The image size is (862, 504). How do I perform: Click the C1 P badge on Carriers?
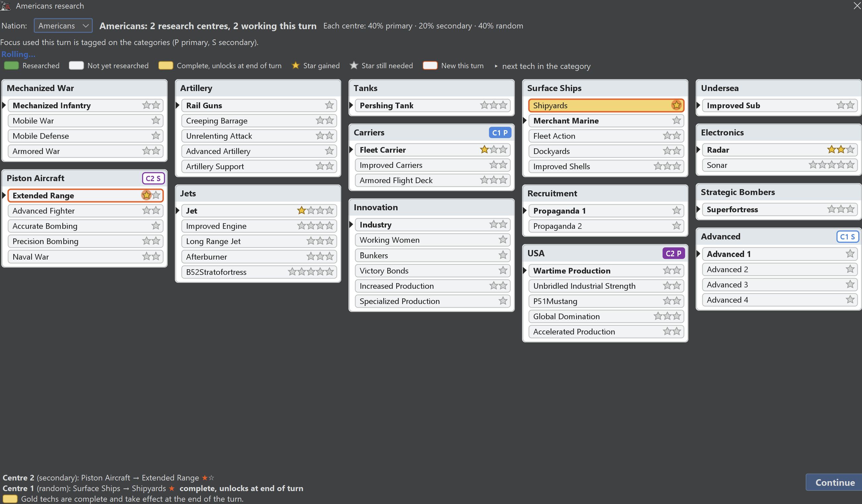[x=500, y=132]
